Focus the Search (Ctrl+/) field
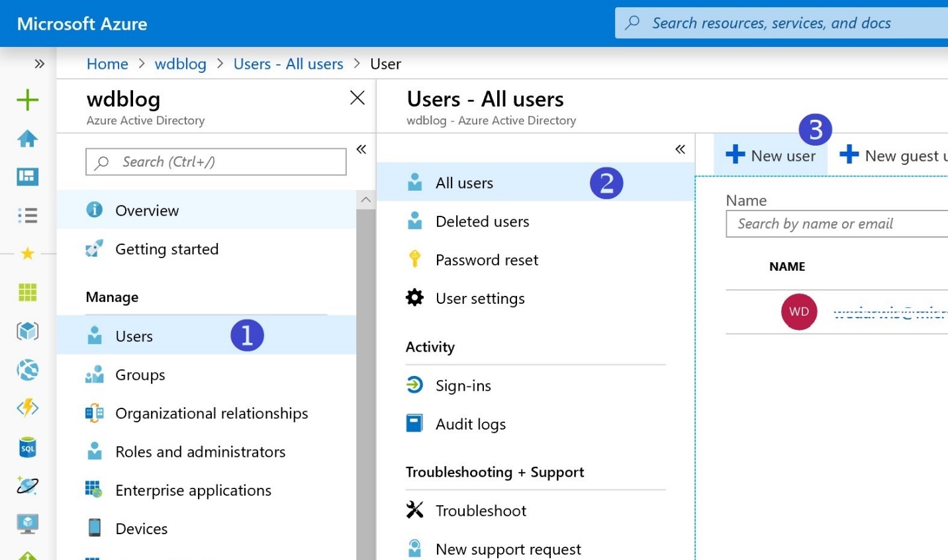This screenshot has height=560, width=948. [216, 162]
